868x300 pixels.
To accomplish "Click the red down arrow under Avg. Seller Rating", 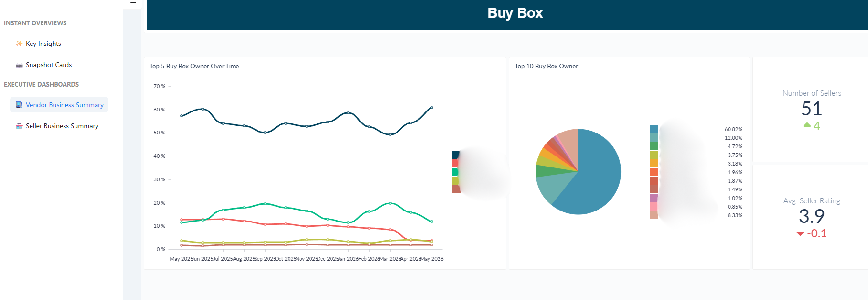I will pyautogui.click(x=800, y=233).
